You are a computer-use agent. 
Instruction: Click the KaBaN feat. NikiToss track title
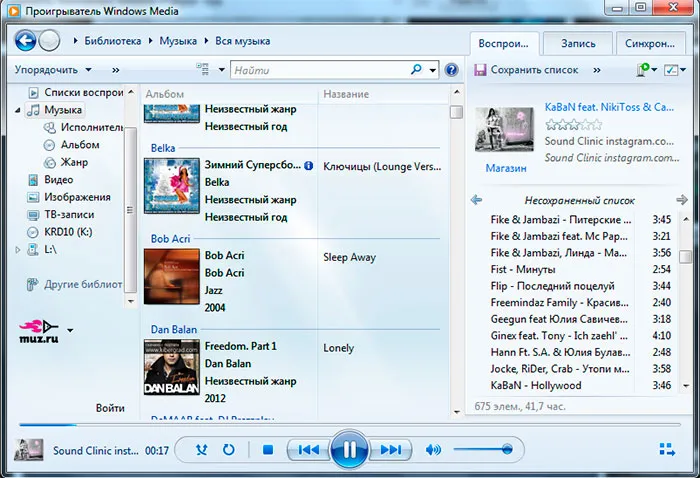pos(609,107)
